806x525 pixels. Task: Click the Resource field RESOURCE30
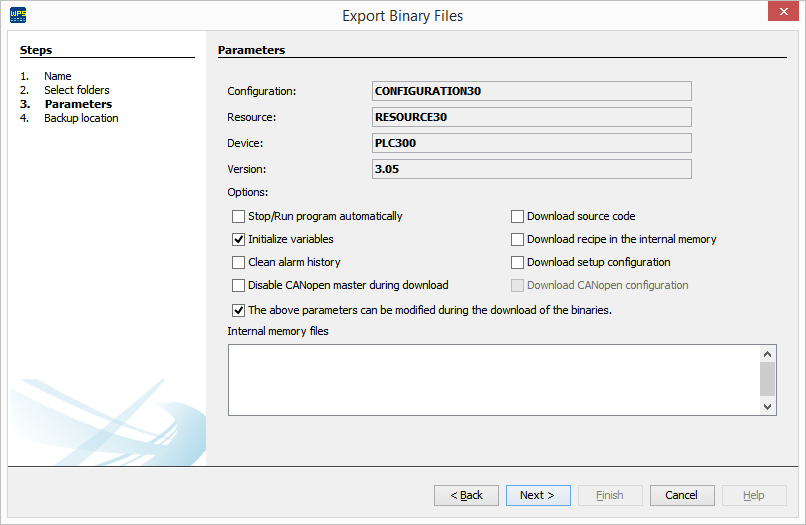click(x=531, y=117)
